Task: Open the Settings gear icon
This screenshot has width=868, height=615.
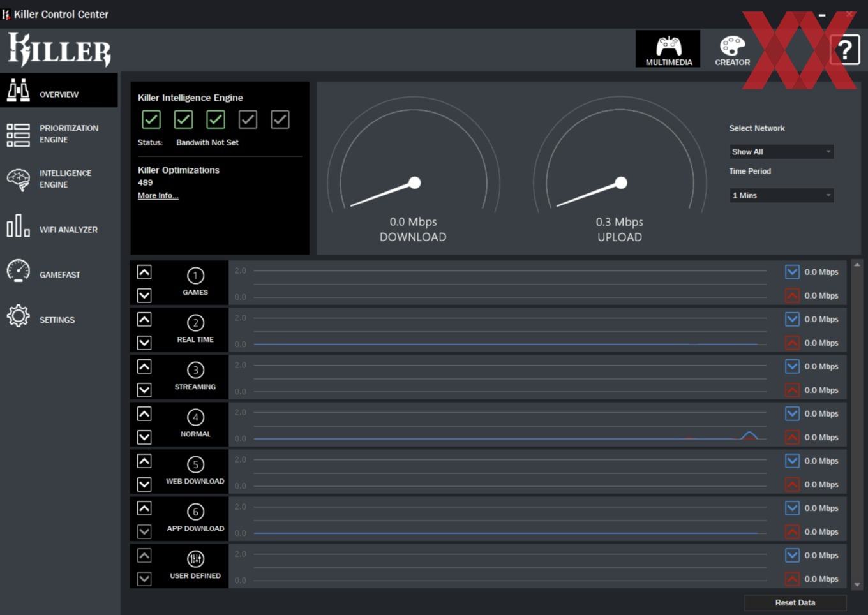Action: point(18,316)
